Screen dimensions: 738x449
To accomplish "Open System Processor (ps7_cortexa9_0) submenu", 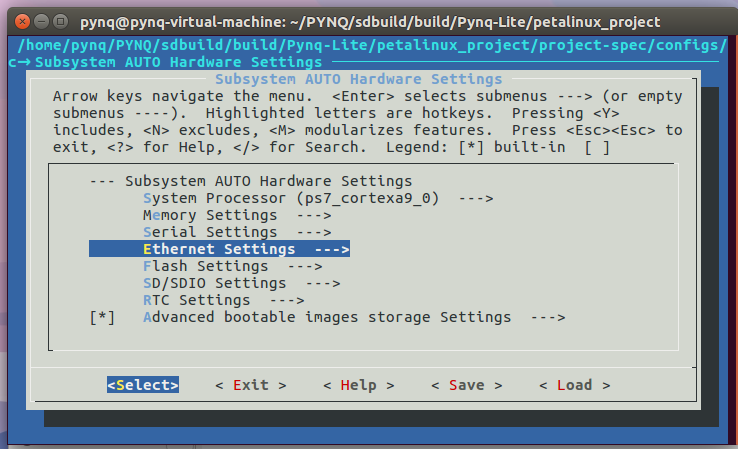I will click(x=318, y=198).
